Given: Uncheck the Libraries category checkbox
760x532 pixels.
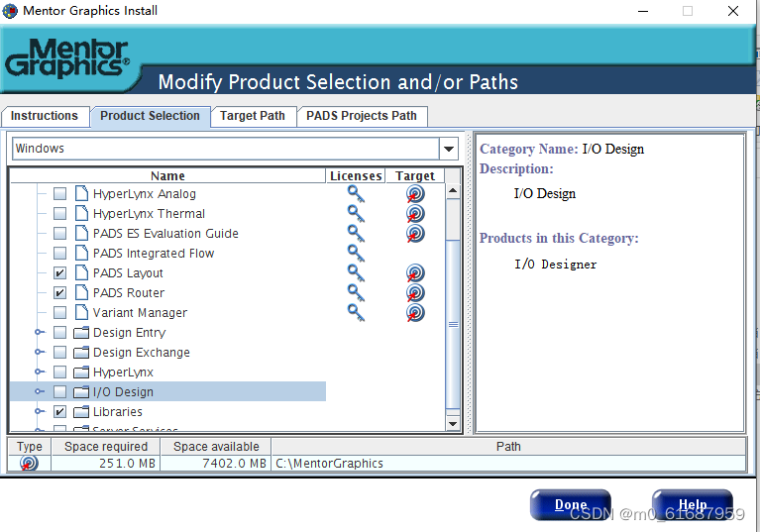Looking at the screenshot, I should [59, 412].
